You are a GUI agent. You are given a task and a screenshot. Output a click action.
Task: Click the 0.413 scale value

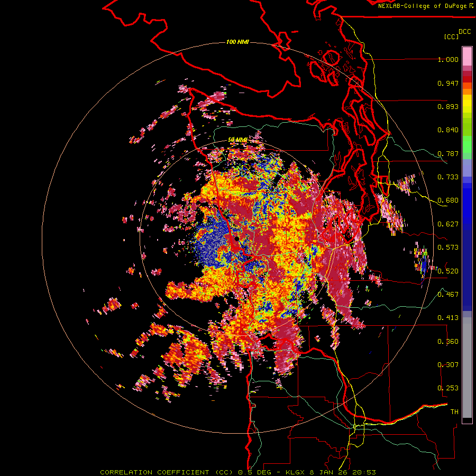coord(448,318)
